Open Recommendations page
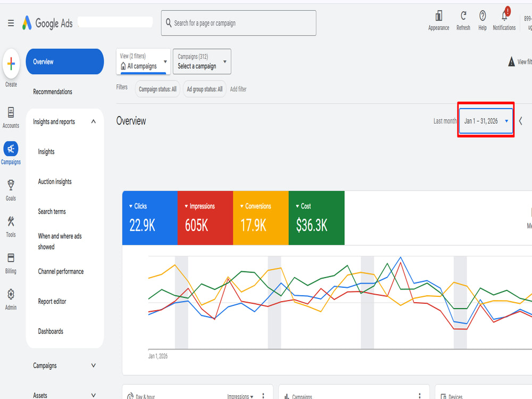532x399 pixels. click(53, 92)
